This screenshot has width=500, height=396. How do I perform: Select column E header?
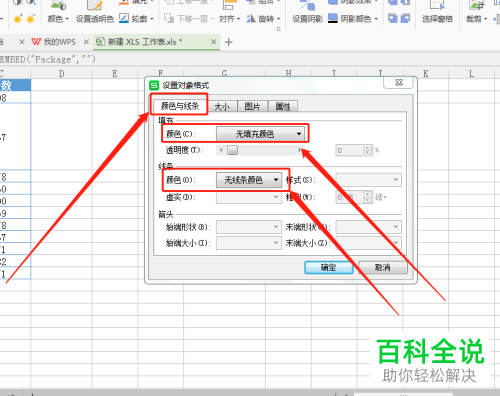(x=115, y=74)
